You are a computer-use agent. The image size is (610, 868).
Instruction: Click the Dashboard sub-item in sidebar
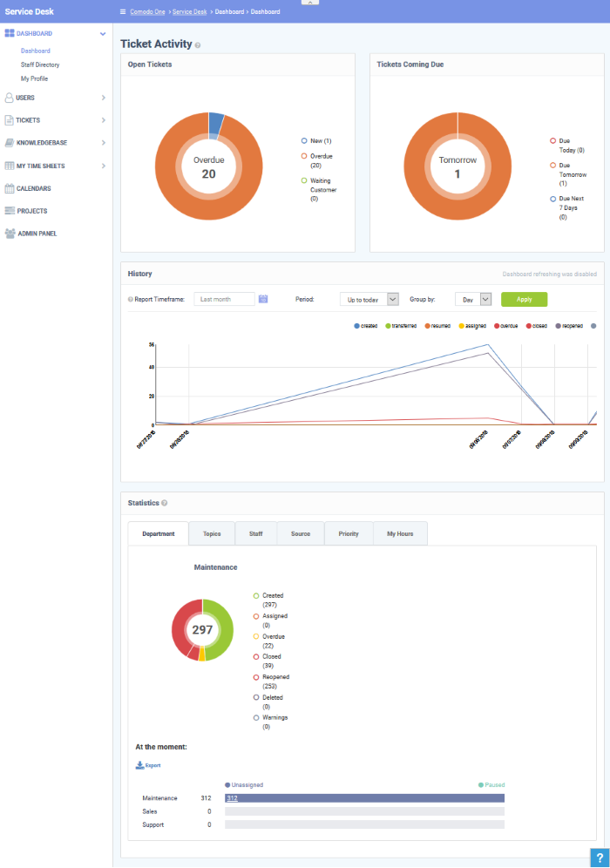pyautogui.click(x=36, y=51)
